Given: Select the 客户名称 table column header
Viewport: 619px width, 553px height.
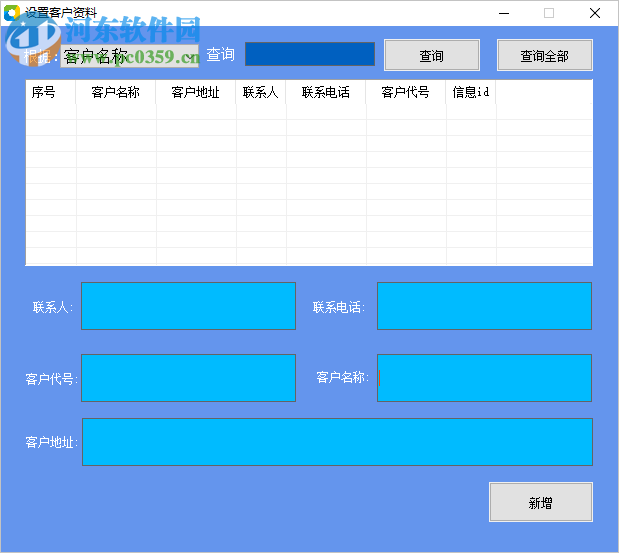Looking at the screenshot, I should click(116, 92).
